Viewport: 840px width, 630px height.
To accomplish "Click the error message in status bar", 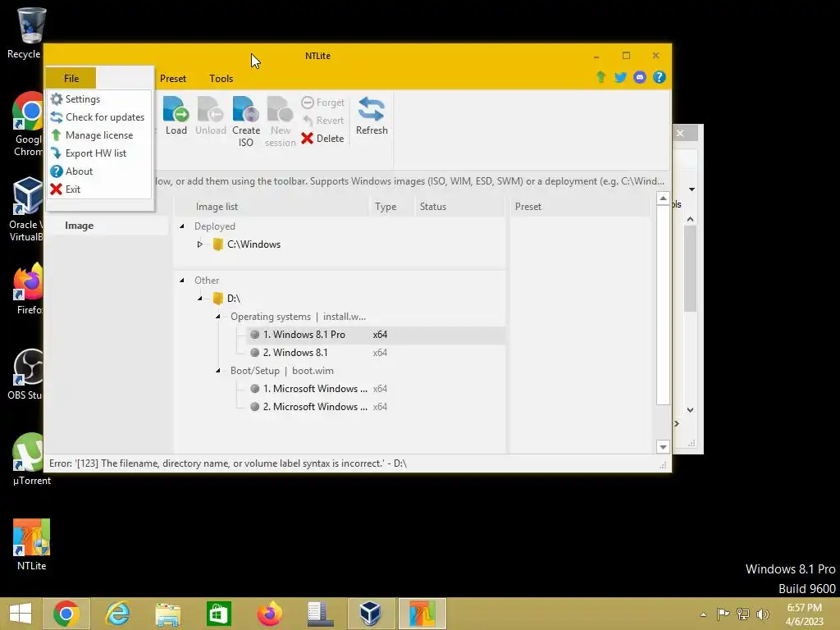I will 228,463.
